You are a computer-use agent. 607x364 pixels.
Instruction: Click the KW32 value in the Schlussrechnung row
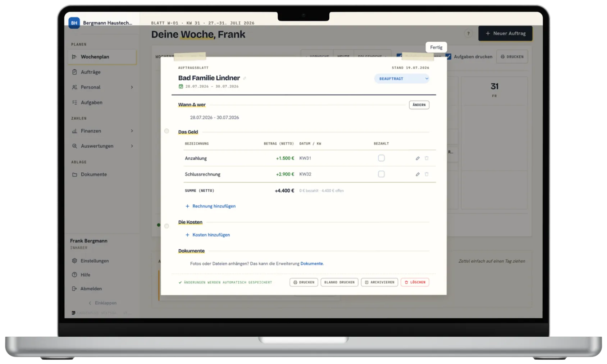(305, 174)
